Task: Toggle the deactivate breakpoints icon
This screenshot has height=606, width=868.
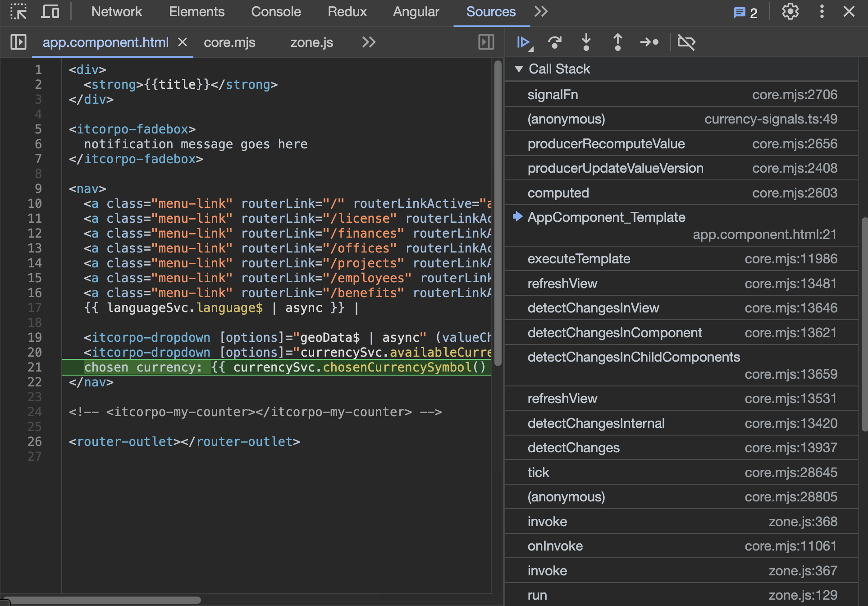Action: (x=686, y=42)
